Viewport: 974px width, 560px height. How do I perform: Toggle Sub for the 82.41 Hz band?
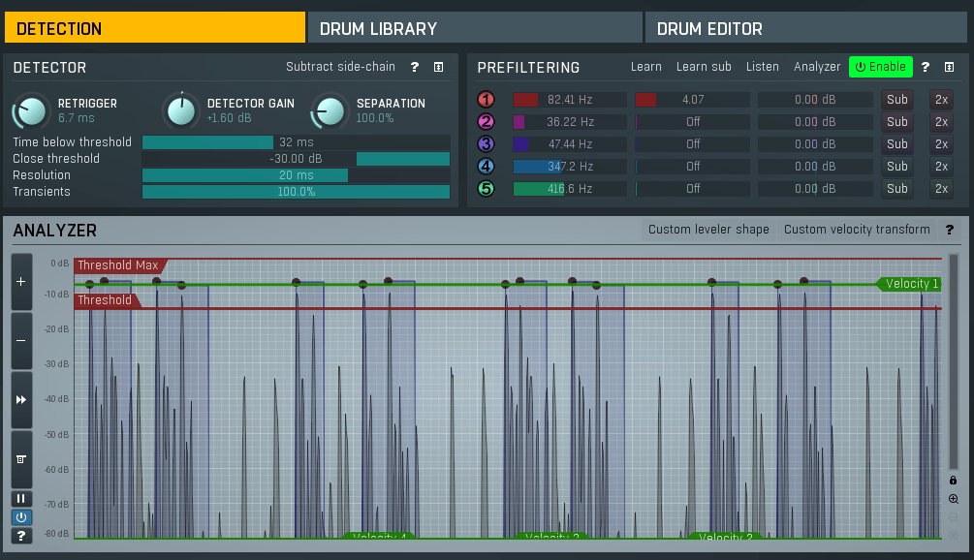click(x=897, y=100)
